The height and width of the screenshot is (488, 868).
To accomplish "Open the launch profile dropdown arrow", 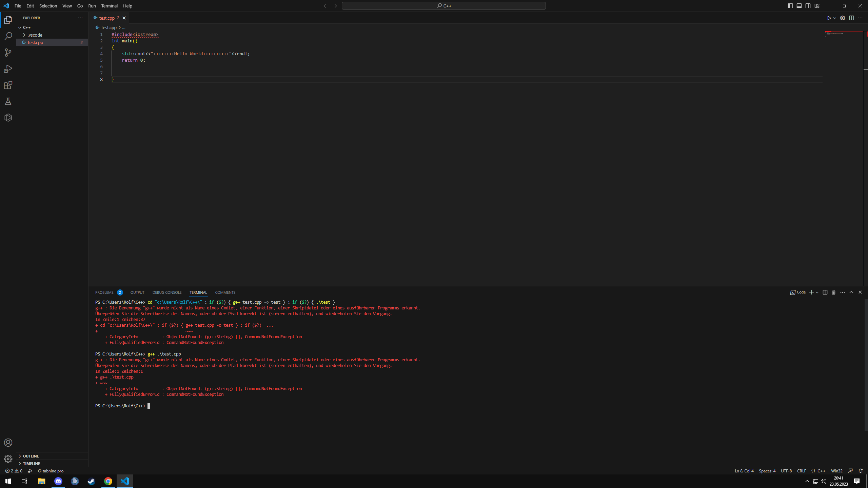I will point(817,292).
